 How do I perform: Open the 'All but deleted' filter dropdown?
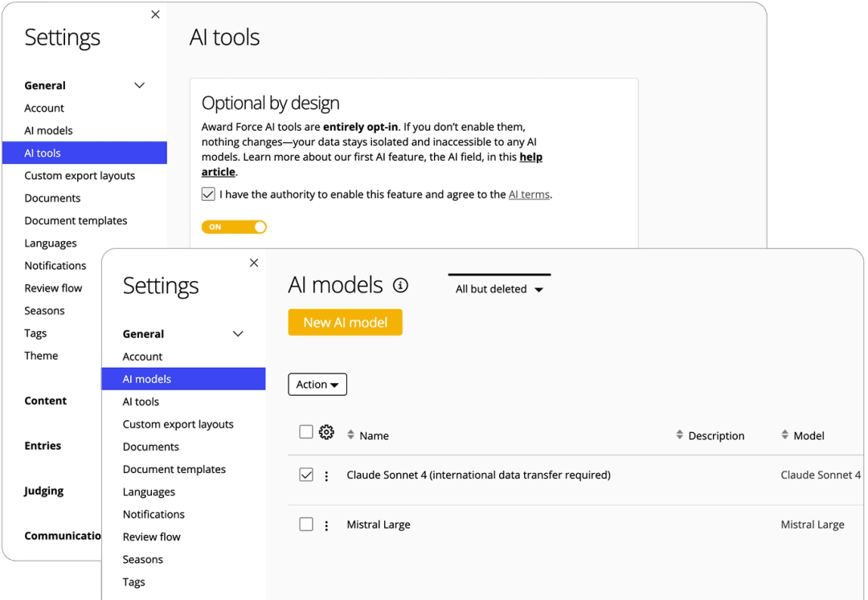(499, 289)
